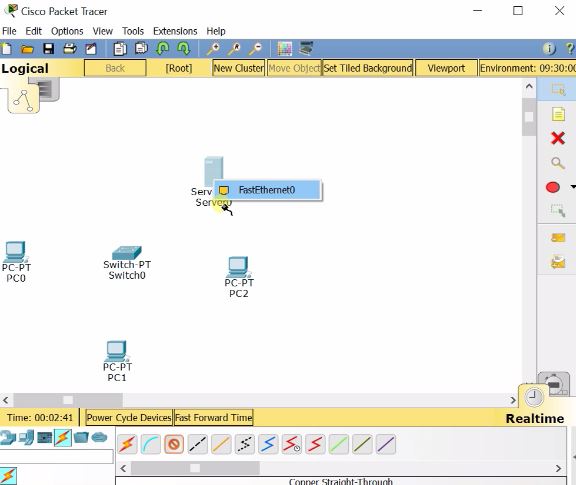Choose the Miscellaneous folder category
Image resolution: width=576 pixels, height=485 pixels.
(81, 437)
